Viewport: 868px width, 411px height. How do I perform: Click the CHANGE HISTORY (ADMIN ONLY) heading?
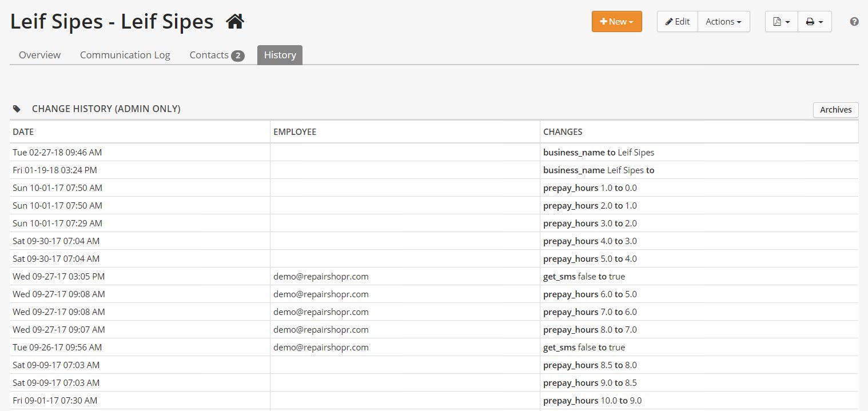click(106, 109)
